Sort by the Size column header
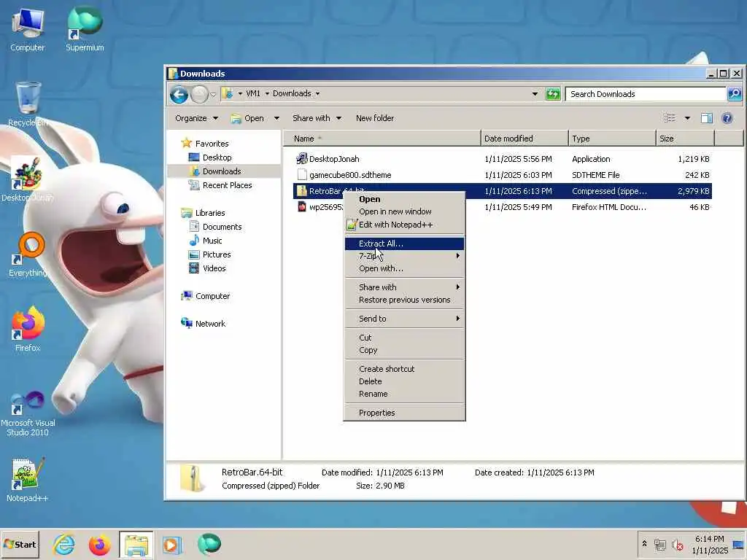Screen dimensions: 747x560 [x=686, y=139]
